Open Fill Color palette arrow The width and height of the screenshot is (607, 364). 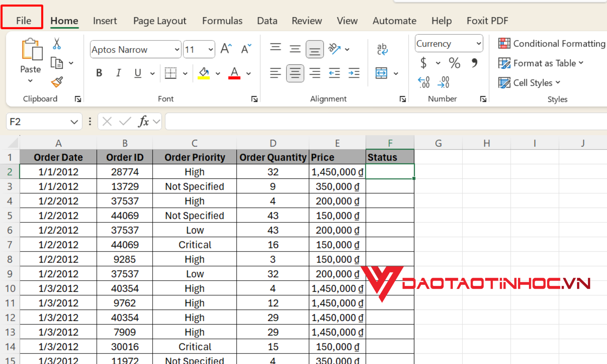coord(218,73)
